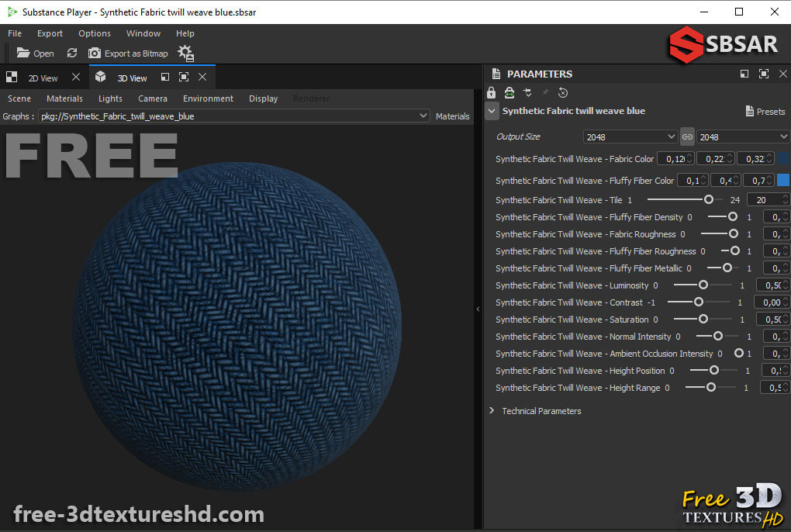Open the Export as Bitmap camera icon
Viewport: 791px width, 532px height.
94,54
